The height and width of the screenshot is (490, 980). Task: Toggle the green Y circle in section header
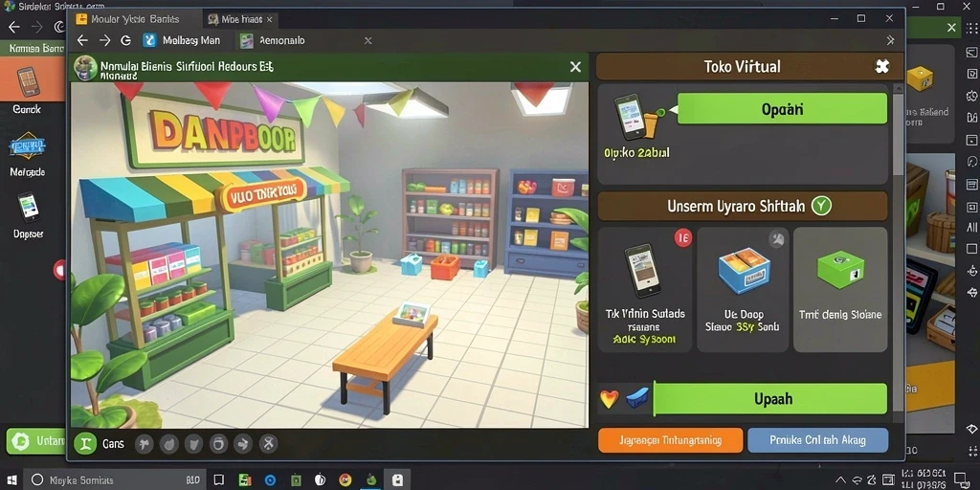click(820, 206)
